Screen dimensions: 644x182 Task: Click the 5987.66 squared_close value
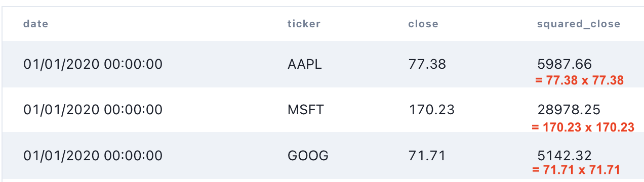click(565, 64)
